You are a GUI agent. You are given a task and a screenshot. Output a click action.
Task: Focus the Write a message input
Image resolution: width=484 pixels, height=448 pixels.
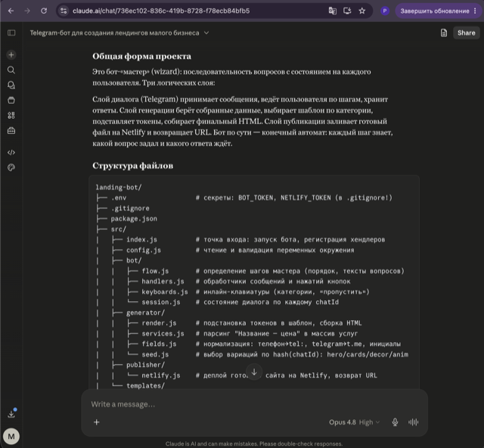click(x=254, y=404)
